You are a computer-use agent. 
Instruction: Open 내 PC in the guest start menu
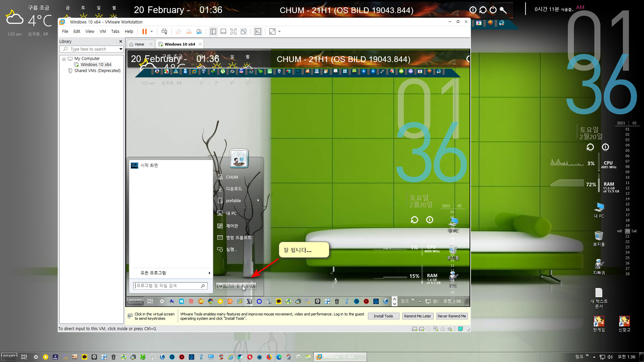coord(231,213)
